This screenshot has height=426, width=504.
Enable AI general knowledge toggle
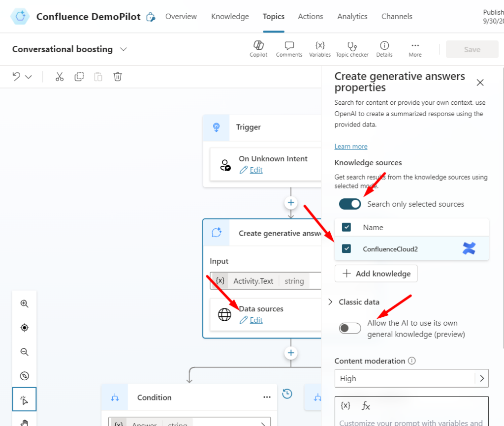pos(350,328)
